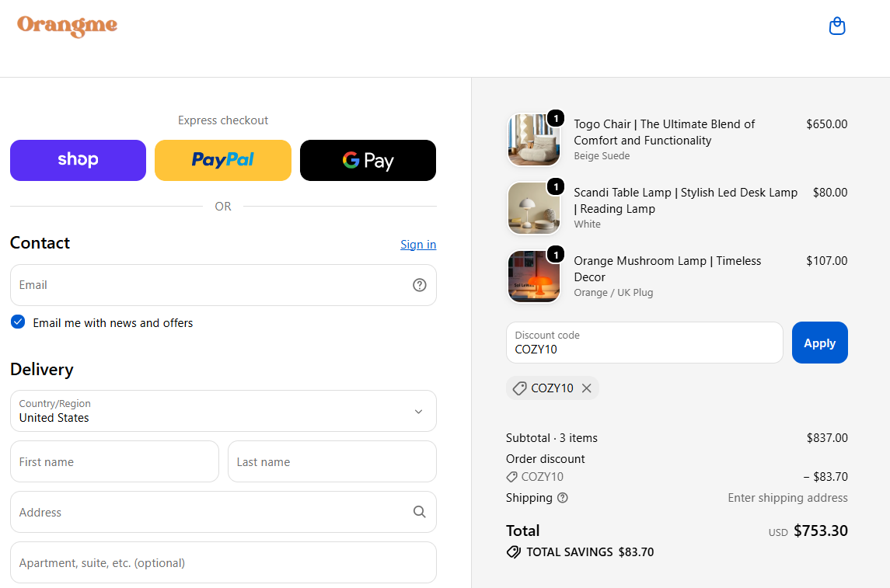890x588 pixels.
Task: Click the Beige Suede variant label
Action: pos(602,156)
